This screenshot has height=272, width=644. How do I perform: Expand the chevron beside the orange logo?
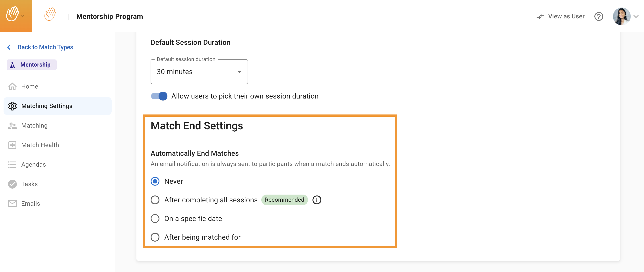[23, 16]
